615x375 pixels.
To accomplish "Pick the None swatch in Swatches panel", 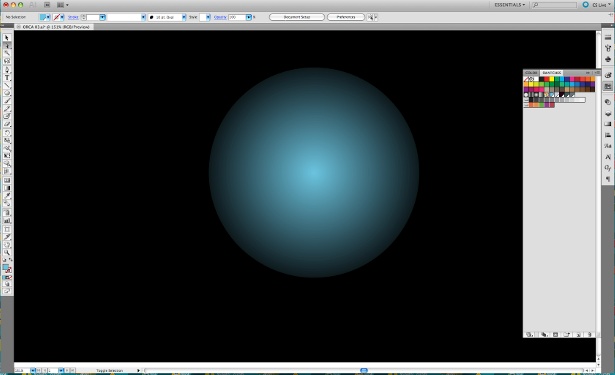I will [x=526, y=79].
